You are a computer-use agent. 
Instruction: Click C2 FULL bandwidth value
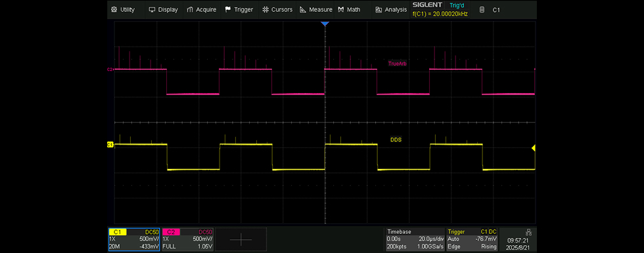(x=170, y=246)
